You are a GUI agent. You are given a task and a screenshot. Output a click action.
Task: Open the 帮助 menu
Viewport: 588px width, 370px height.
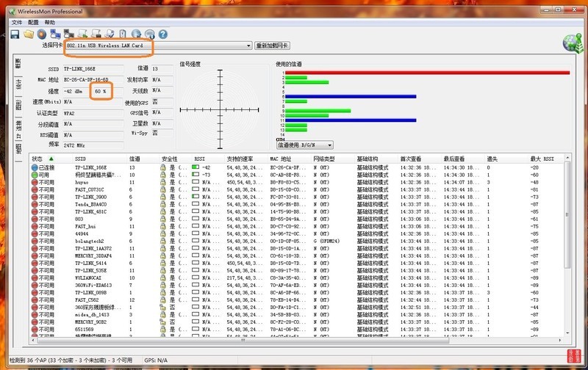[x=50, y=23]
